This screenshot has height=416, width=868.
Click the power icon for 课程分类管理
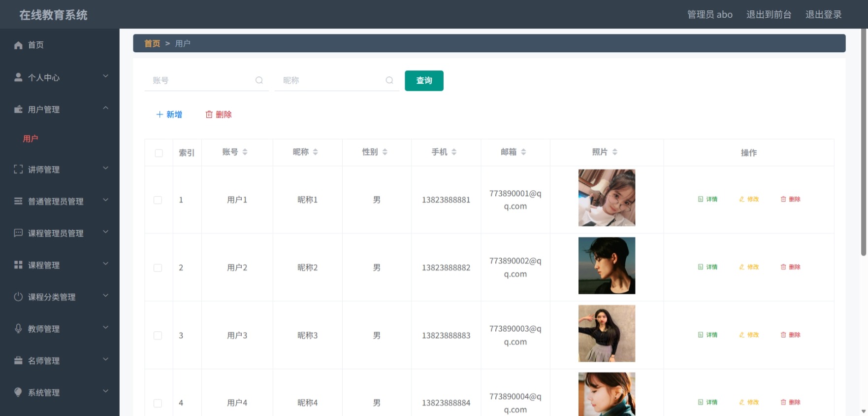pyautogui.click(x=18, y=297)
